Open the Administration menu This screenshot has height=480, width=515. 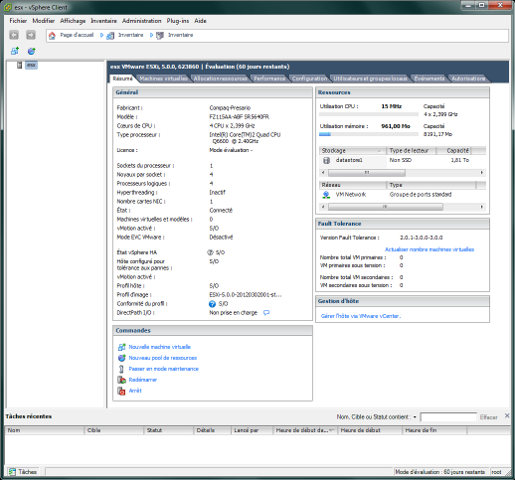click(x=141, y=21)
